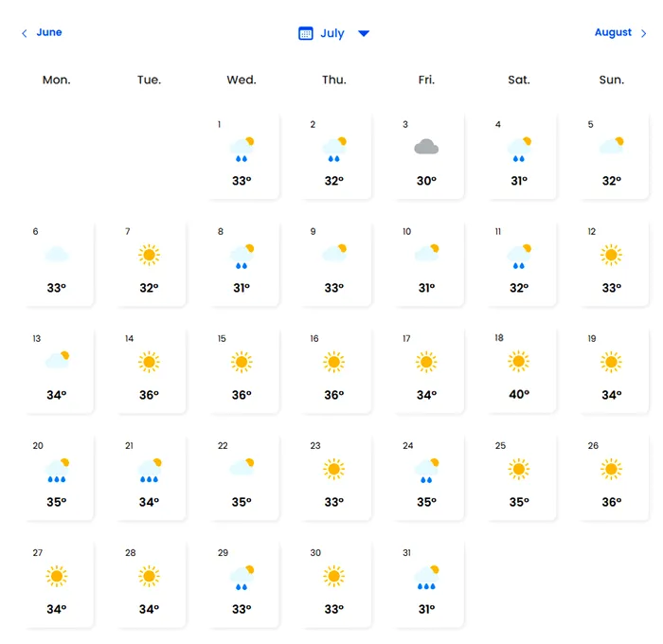Click the rain icon on July 1
The width and height of the screenshot is (663, 644).
(x=242, y=148)
